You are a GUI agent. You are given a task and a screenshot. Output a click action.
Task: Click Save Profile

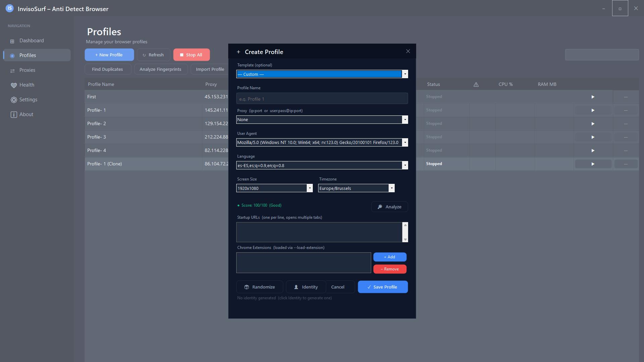[x=383, y=287]
